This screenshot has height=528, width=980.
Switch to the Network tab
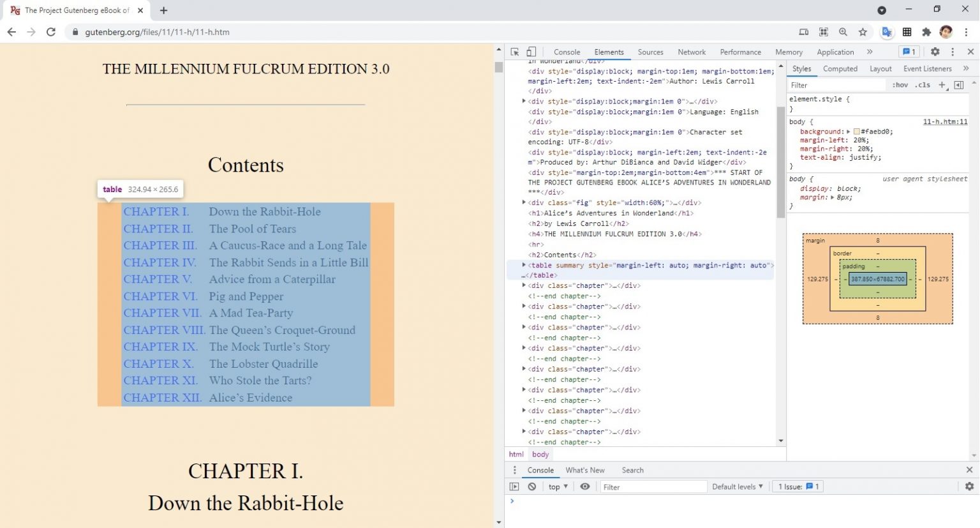691,52
